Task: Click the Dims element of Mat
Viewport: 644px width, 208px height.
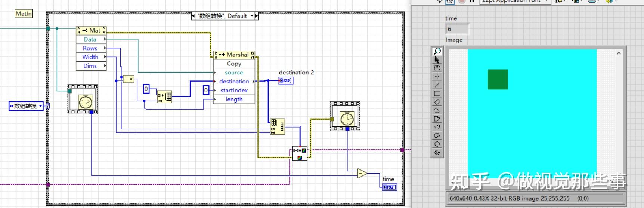Action: 91,66
